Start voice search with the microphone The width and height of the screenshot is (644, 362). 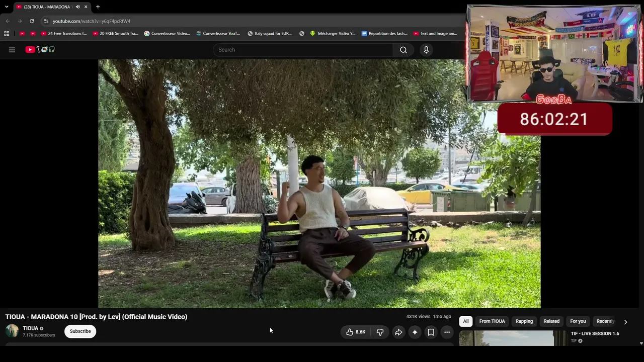pos(426,50)
